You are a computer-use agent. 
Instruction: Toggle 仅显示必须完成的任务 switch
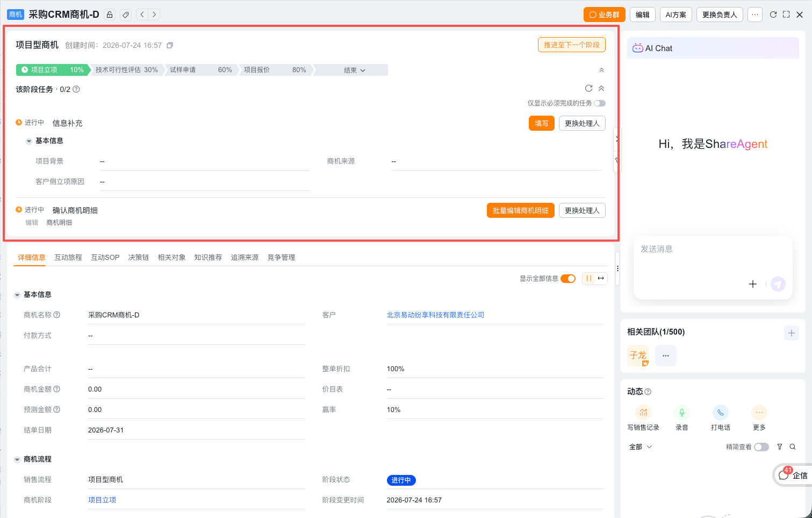click(600, 103)
